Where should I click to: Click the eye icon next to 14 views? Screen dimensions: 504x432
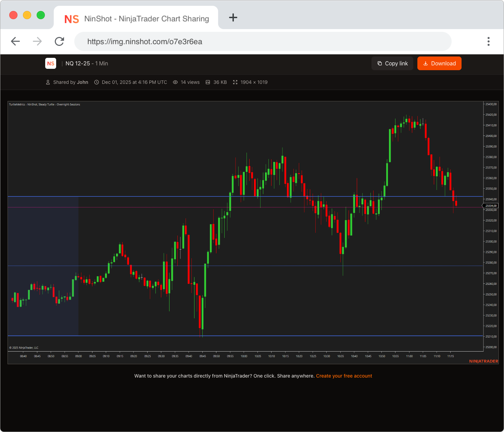point(175,82)
